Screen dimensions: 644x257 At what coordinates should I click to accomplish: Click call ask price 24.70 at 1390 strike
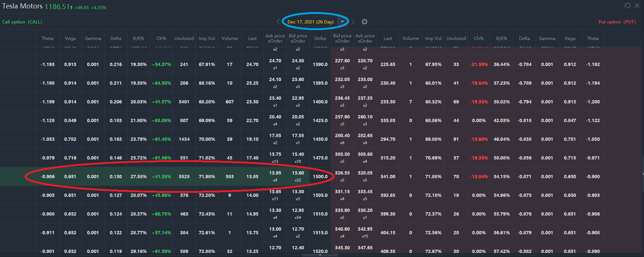tap(275, 61)
